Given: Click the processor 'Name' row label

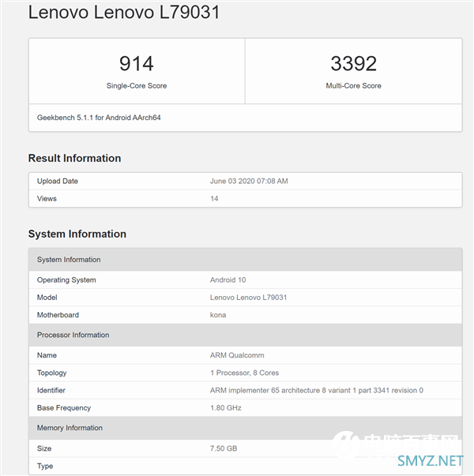Looking at the screenshot, I should [x=47, y=355].
